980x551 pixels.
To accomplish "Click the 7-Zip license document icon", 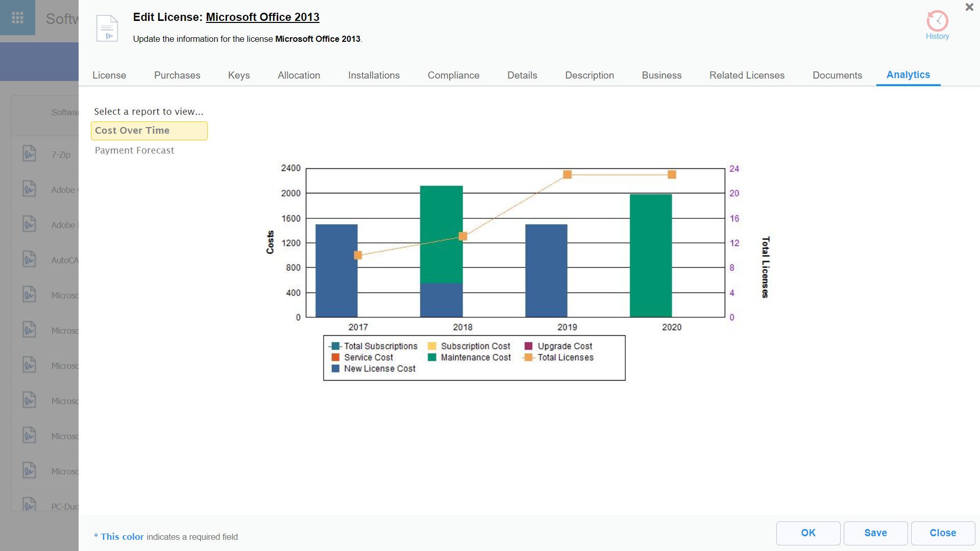I will pos(29,153).
